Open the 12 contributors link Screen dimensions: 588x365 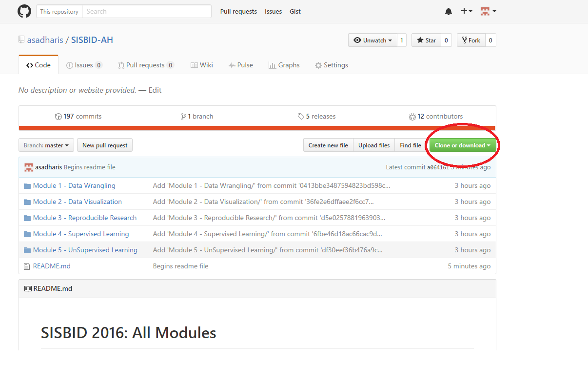[x=436, y=116]
